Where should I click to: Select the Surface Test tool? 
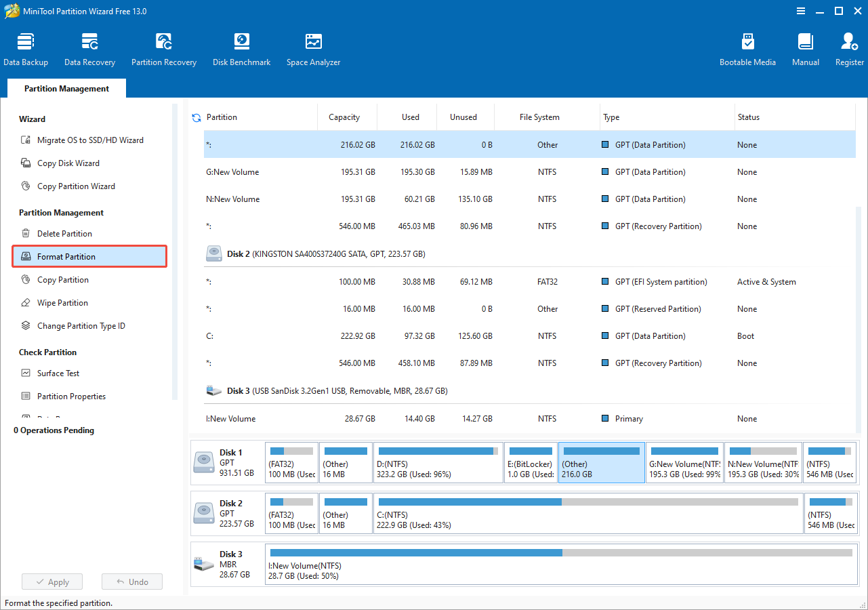(x=59, y=373)
